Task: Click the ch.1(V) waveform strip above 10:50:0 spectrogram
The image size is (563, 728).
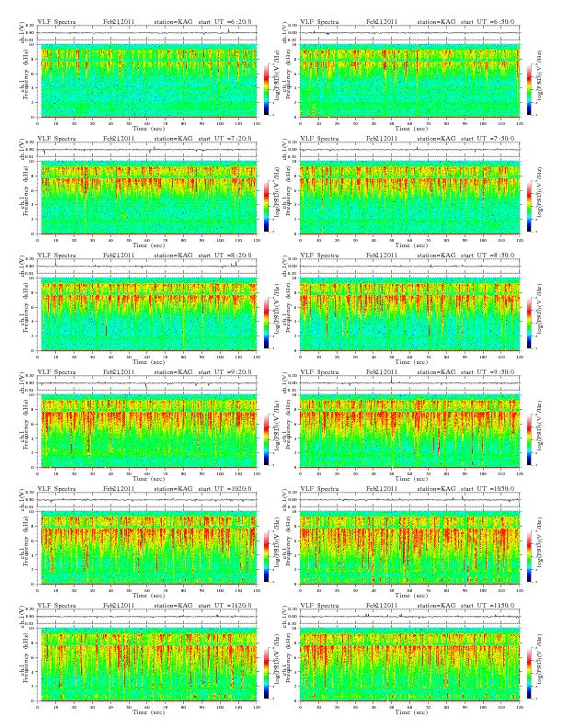Action: click(x=409, y=500)
